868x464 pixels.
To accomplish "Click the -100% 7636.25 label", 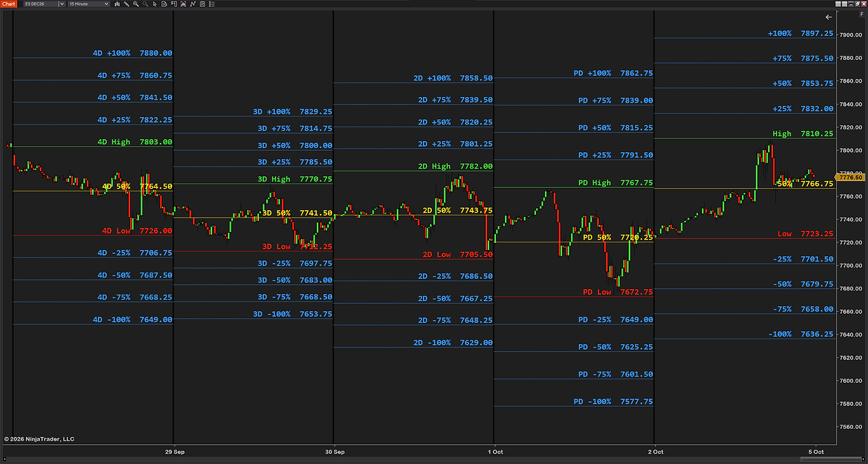I will 800,334.
